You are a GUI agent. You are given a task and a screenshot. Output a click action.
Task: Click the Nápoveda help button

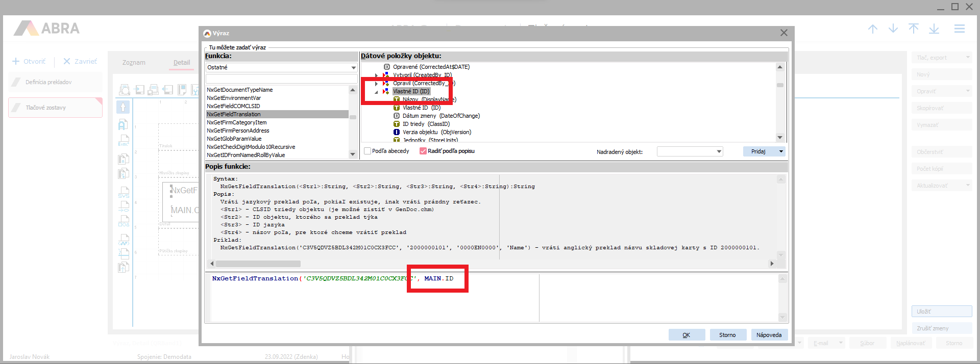point(769,335)
